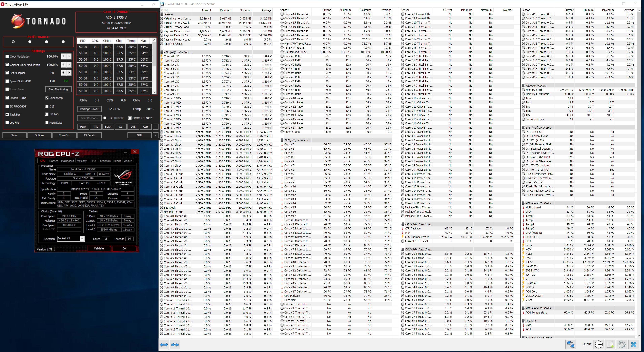Uncheck the SpeedStep checkbox
The image size is (644, 352).
[x=47, y=98]
